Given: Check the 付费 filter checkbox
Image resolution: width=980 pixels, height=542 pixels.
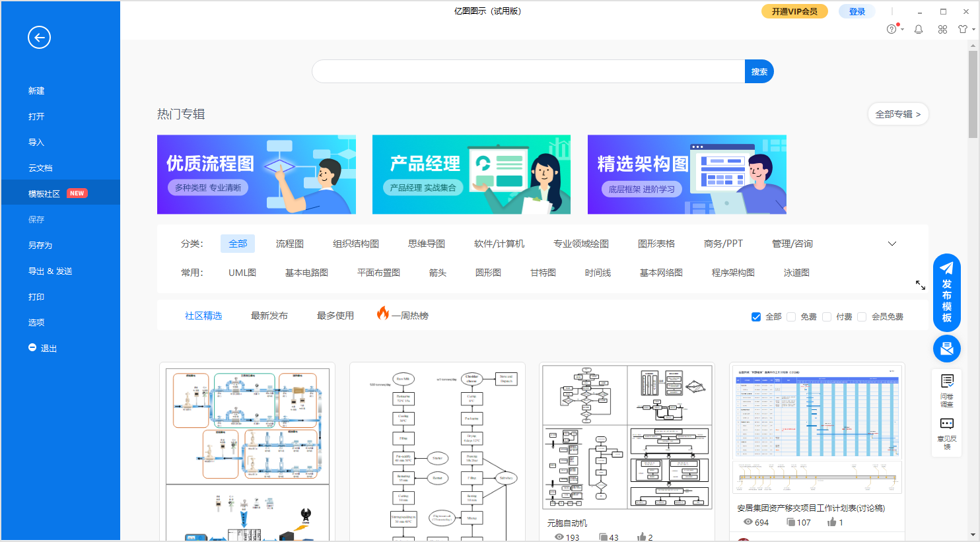Looking at the screenshot, I should 827,317.
